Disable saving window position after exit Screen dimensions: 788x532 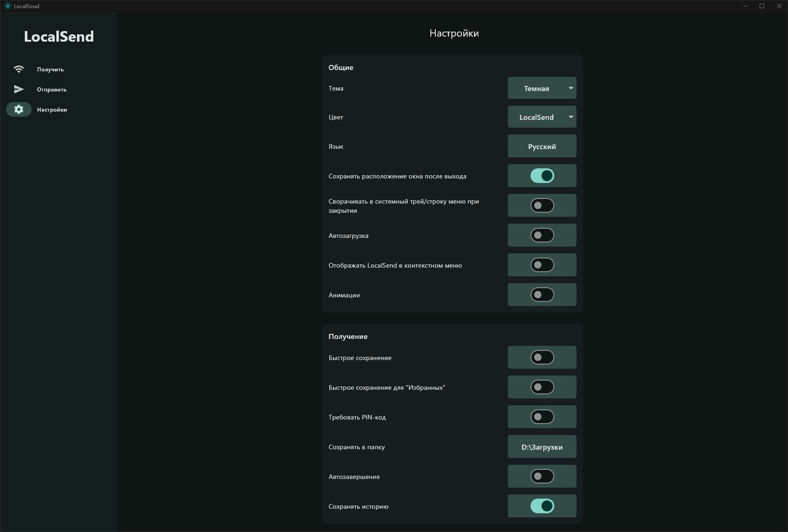point(542,176)
